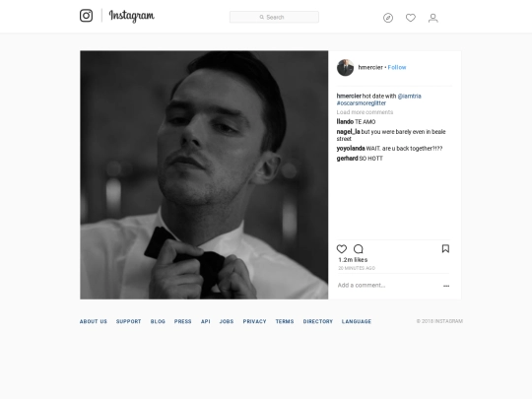
Task: Save post with the bookmark icon
Action: (x=445, y=248)
